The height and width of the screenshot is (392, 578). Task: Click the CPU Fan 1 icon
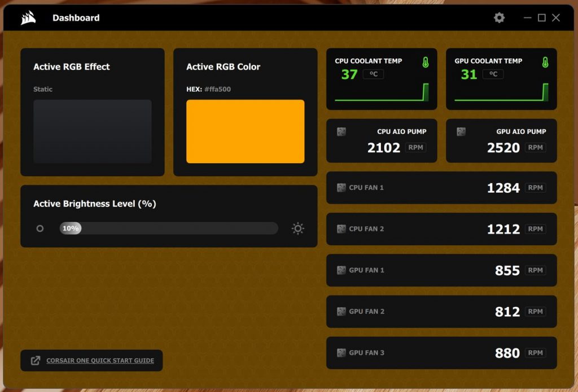coord(341,188)
